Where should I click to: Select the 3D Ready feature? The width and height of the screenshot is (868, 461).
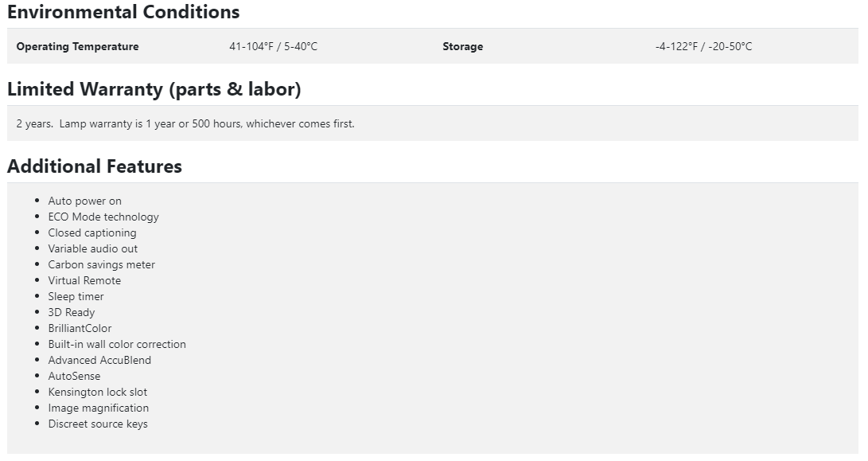coord(71,312)
